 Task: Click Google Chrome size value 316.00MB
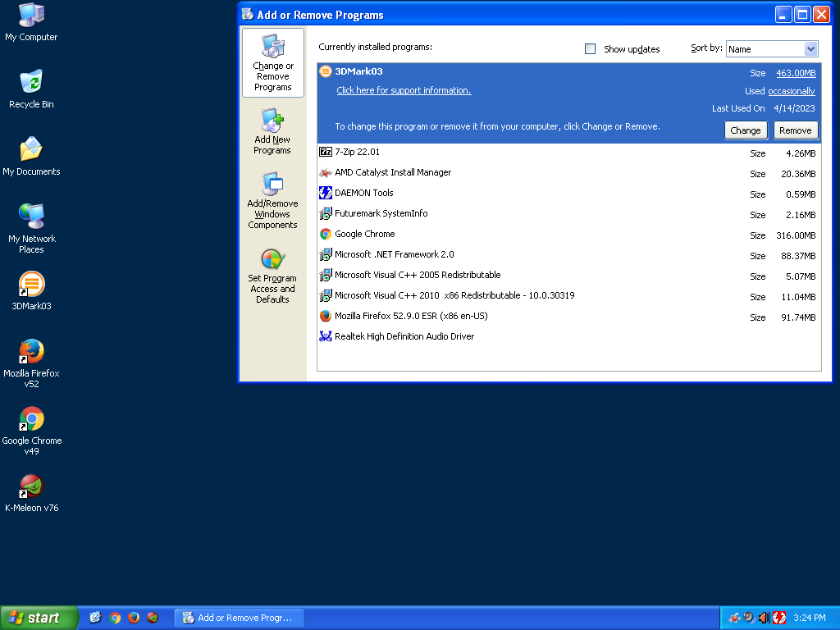point(796,235)
